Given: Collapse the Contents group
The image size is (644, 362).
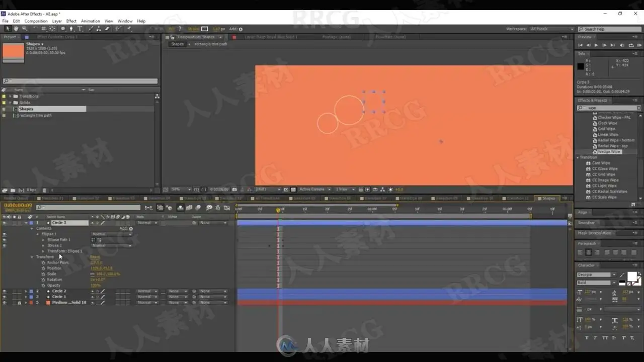Looking at the screenshot, I should [x=32, y=228].
